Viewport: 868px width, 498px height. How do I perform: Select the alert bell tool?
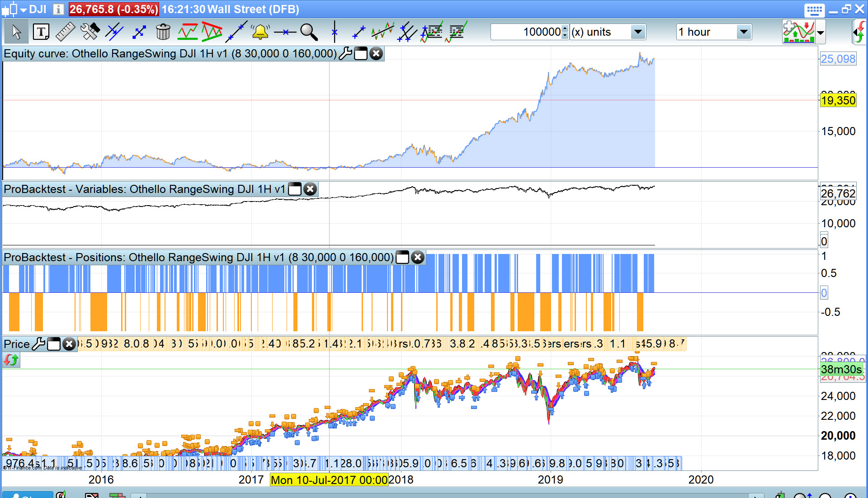coord(260,32)
